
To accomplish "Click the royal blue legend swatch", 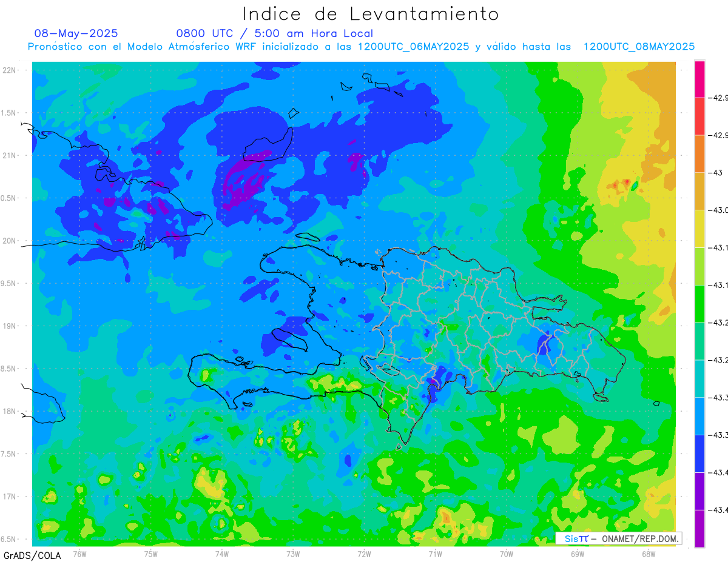I will coord(699,453).
